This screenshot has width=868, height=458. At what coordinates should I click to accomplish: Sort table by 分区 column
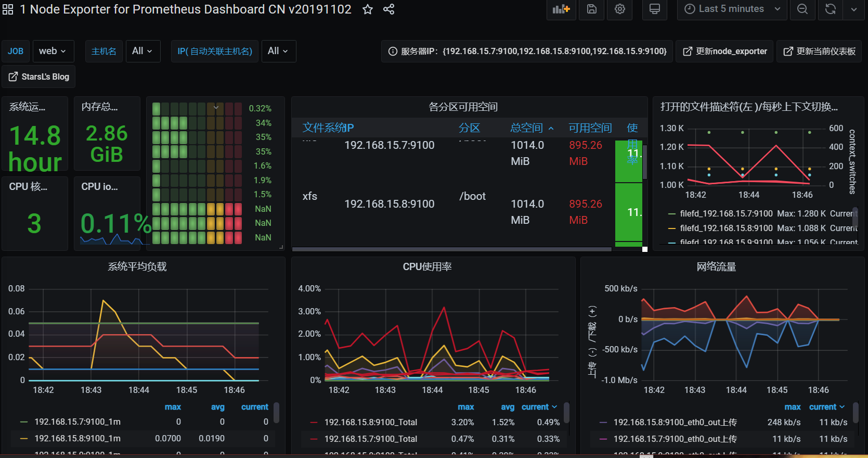(469, 128)
